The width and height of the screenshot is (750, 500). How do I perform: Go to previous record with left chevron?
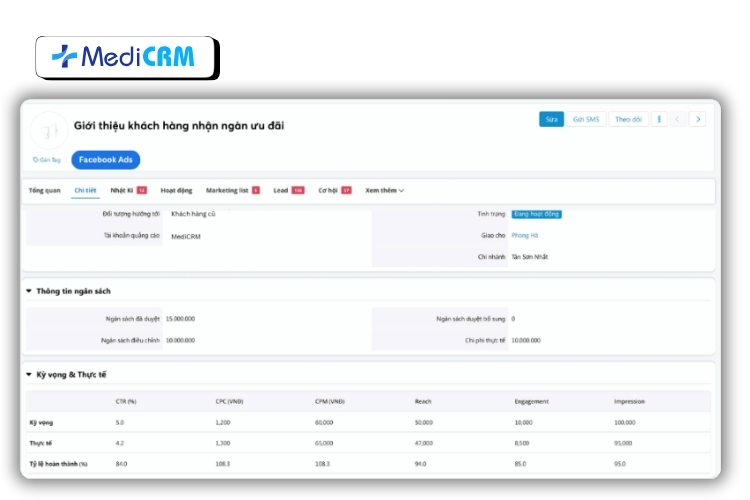(x=677, y=119)
